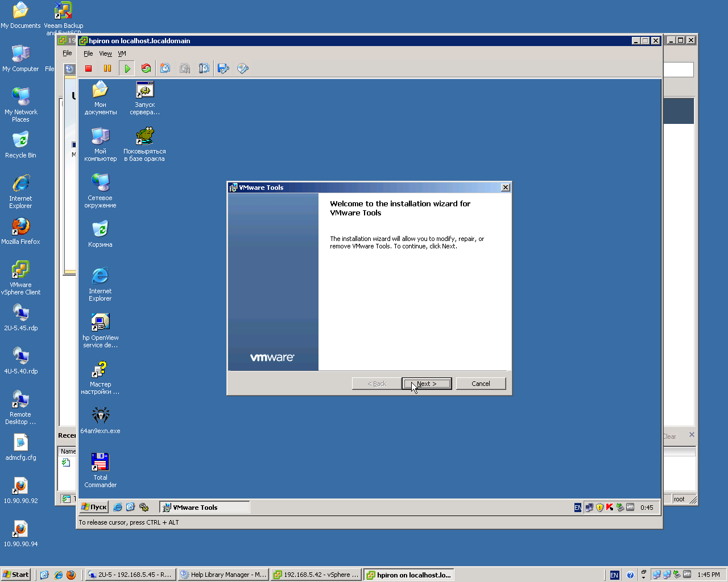Click EN language indicator in host taskbar

point(614,575)
